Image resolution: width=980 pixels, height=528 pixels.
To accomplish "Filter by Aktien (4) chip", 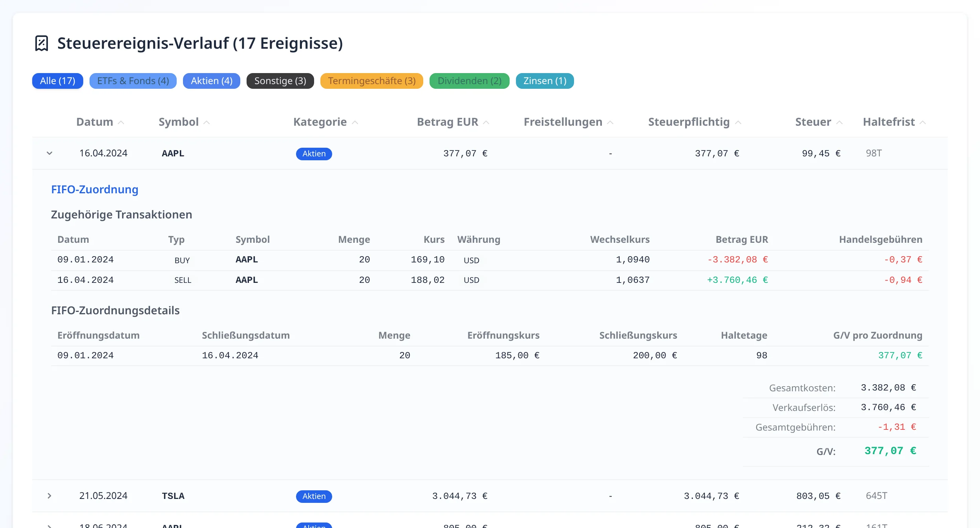I will click(x=212, y=81).
